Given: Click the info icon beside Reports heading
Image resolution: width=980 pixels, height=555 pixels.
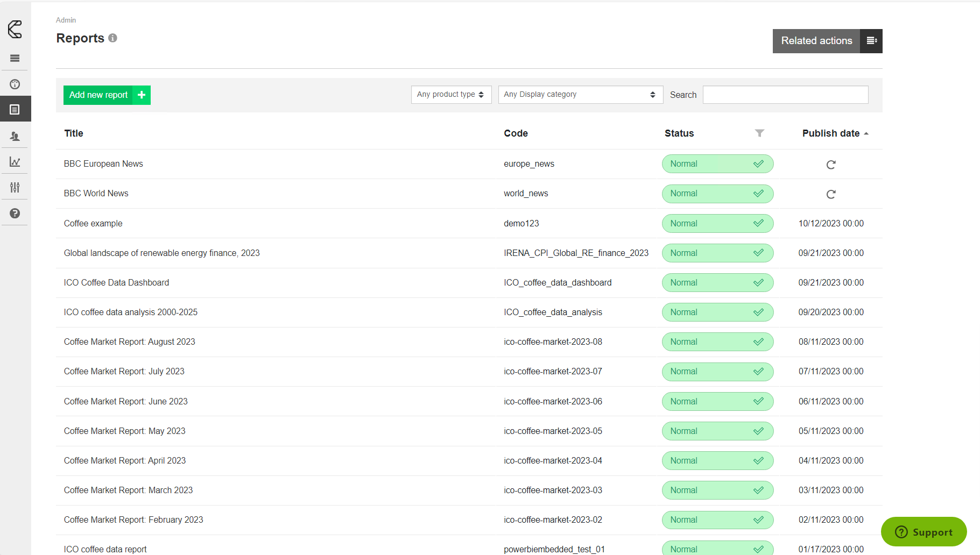Looking at the screenshot, I should 112,38.
